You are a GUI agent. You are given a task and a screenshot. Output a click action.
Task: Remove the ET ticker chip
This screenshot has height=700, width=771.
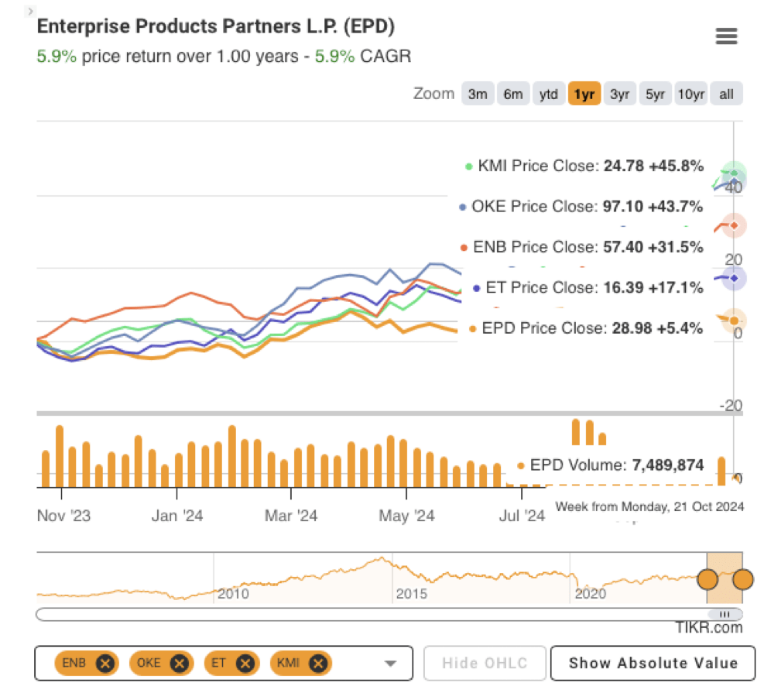244,663
